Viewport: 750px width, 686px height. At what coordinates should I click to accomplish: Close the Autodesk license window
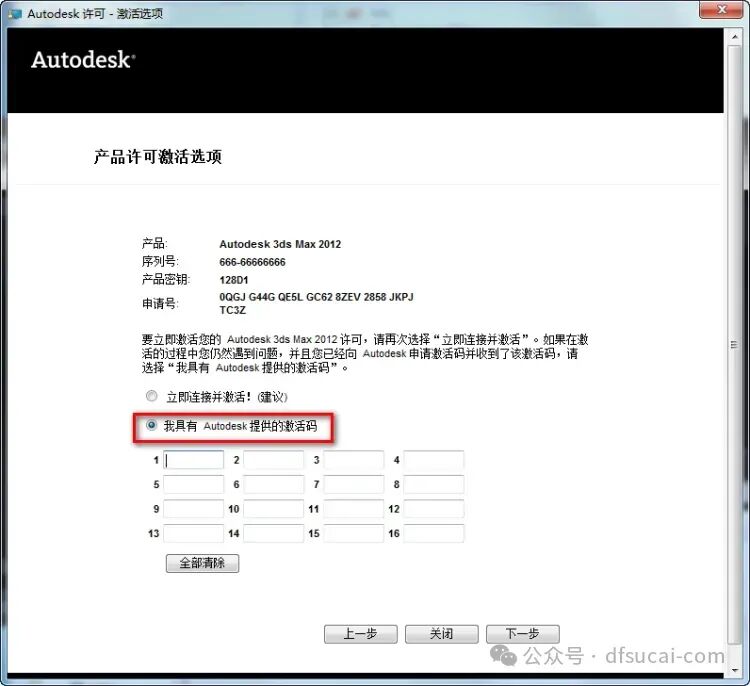pyautogui.click(x=721, y=10)
